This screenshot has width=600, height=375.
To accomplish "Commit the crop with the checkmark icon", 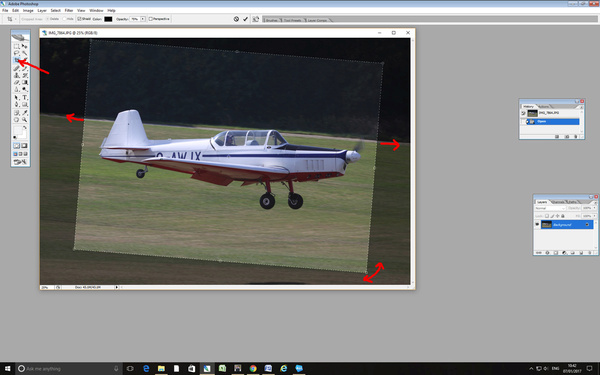I will pyautogui.click(x=245, y=19).
